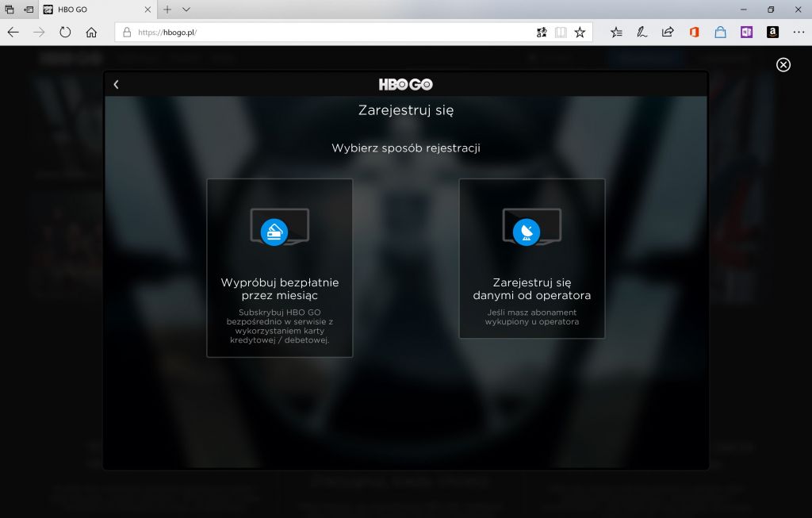Open the Amazon extension icon
This screenshot has width=812, height=518.
click(772, 32)
